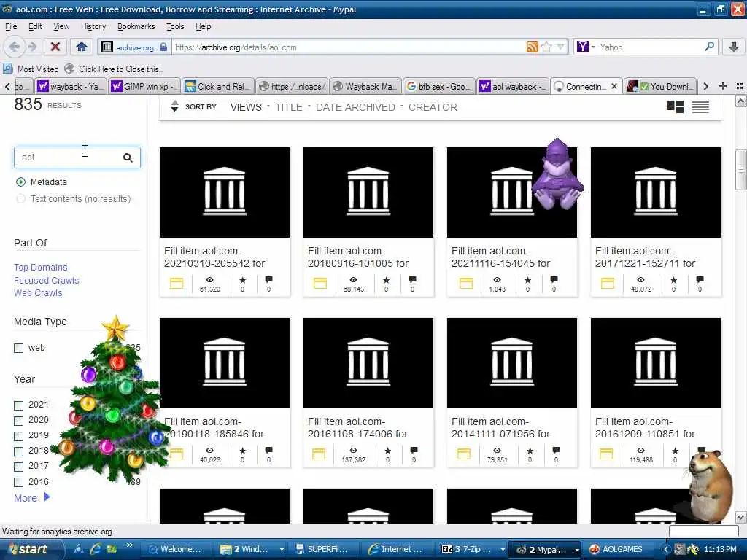747x560 pixels.
Task: Sort results by VIEWS
Action: point(246,107)
